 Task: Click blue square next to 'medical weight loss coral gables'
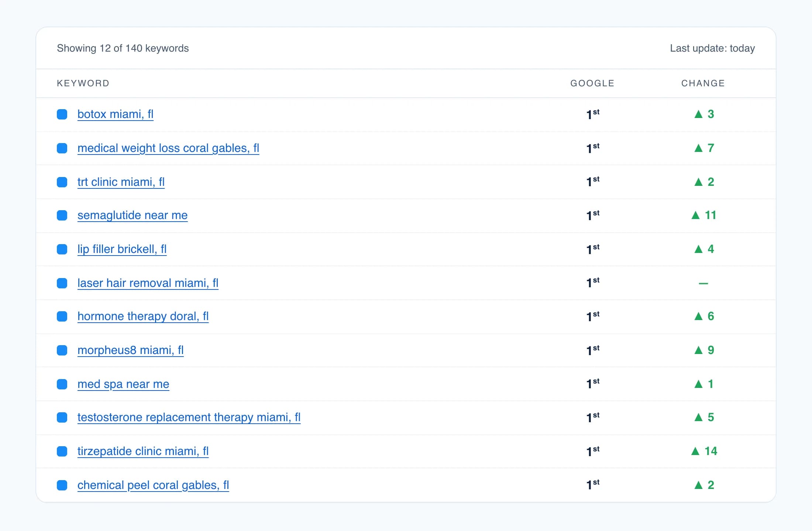62,148
